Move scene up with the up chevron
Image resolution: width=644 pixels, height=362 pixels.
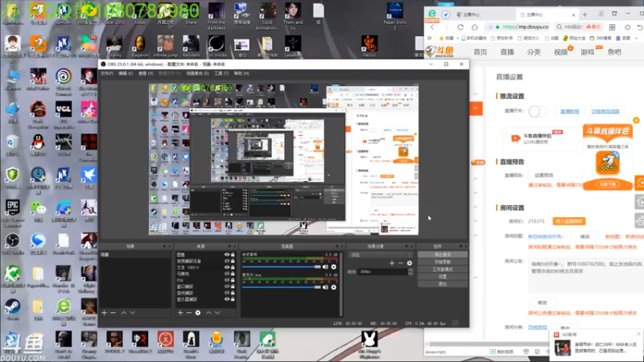tap(124, 313)
